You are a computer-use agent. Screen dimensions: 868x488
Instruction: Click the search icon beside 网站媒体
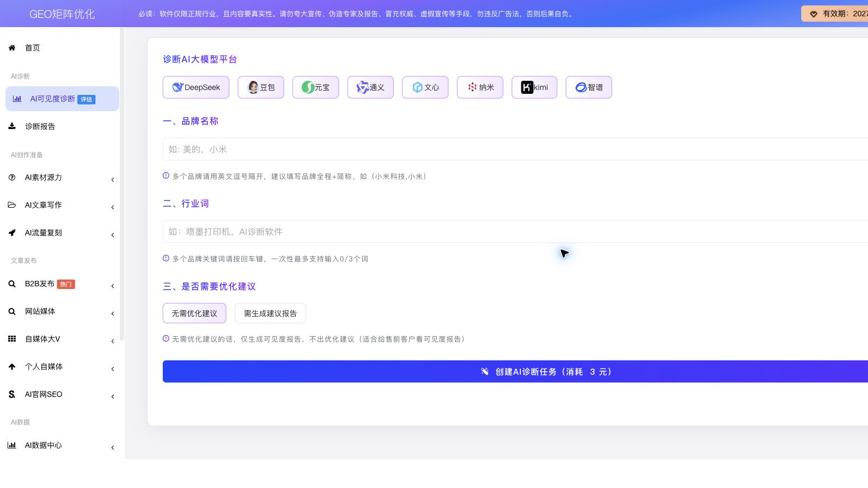tap(12, 311)
